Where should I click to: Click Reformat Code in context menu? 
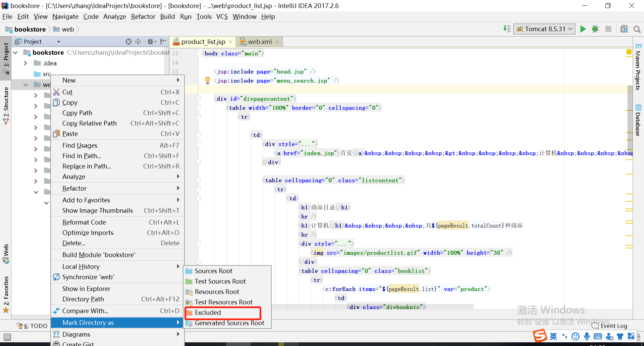(117, 222)
